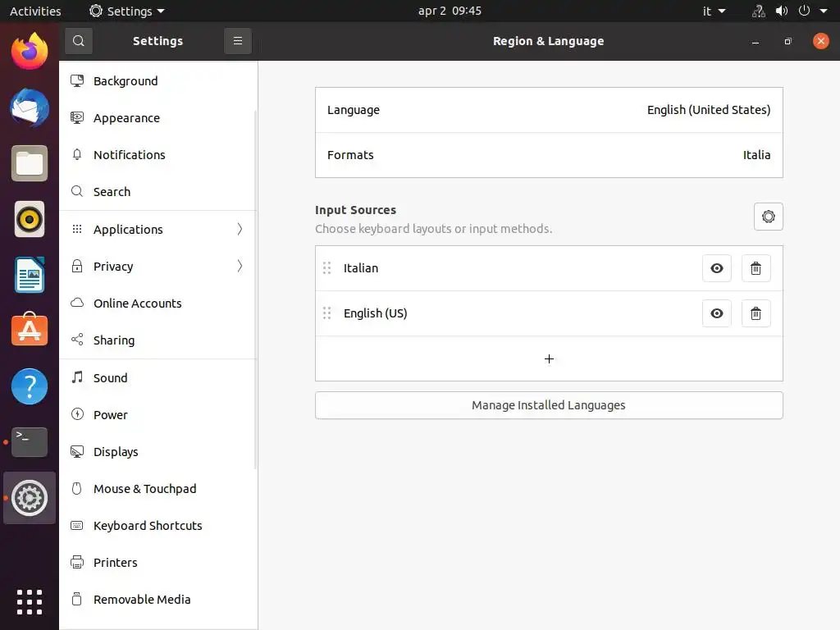Change the Language setting row
The image size is (840, 630).
[549, 110]
